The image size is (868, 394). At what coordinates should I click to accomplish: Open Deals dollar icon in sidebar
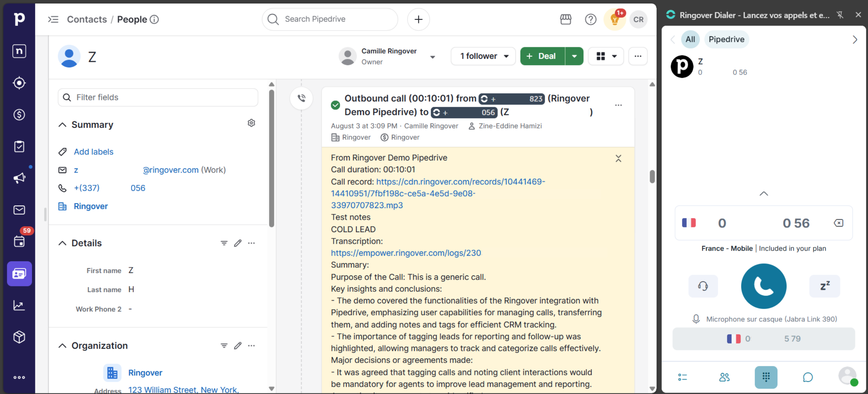coord(19,114)
